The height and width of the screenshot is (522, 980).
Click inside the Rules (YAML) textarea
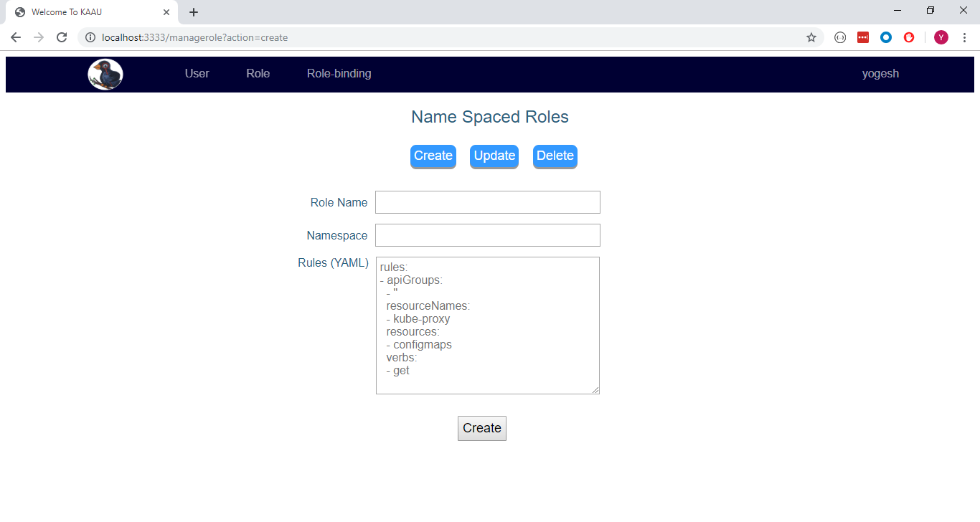coord(488,326)
